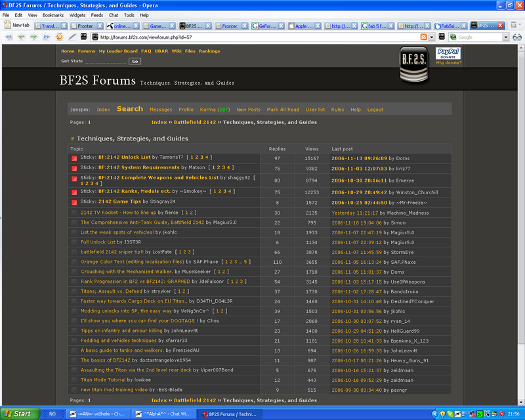The width and height of the screenshot is (525, 420).
Task: Click the address bar URL field
Action: pos(256,37)
